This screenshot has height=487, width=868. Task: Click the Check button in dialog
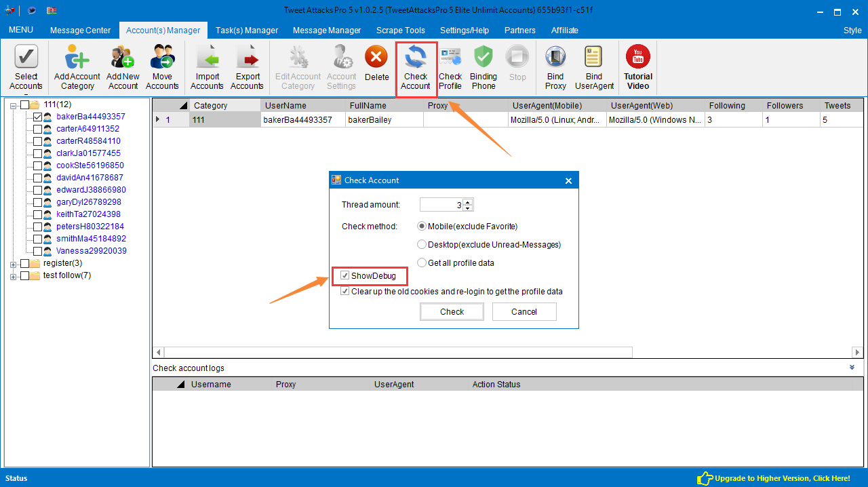point(452,312)
